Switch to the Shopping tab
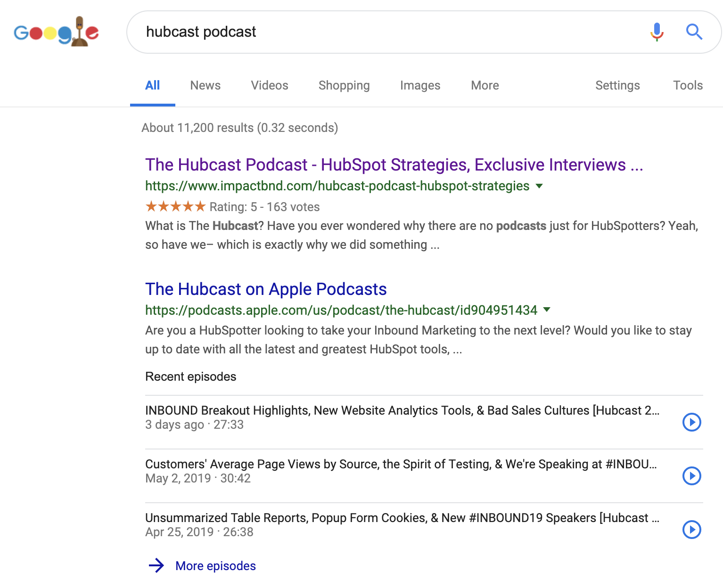This screenshot has width=723, height=588. [344, 85]
